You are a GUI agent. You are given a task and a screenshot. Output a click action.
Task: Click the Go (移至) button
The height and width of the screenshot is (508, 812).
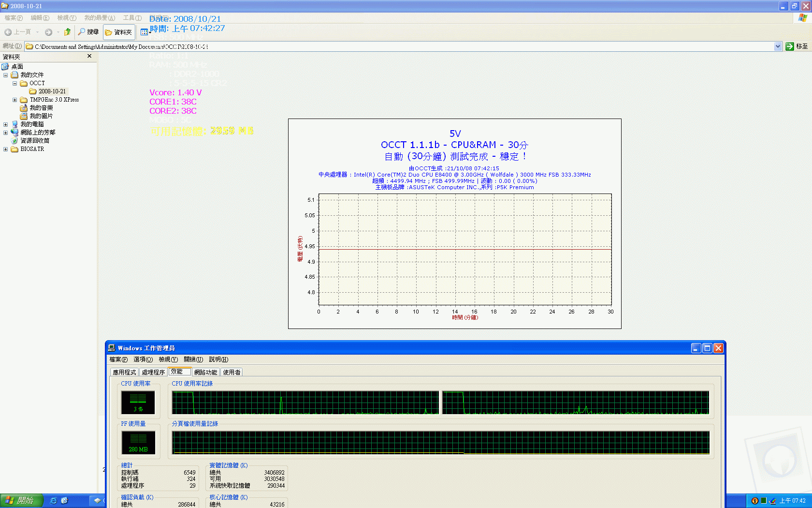[797, 46]
